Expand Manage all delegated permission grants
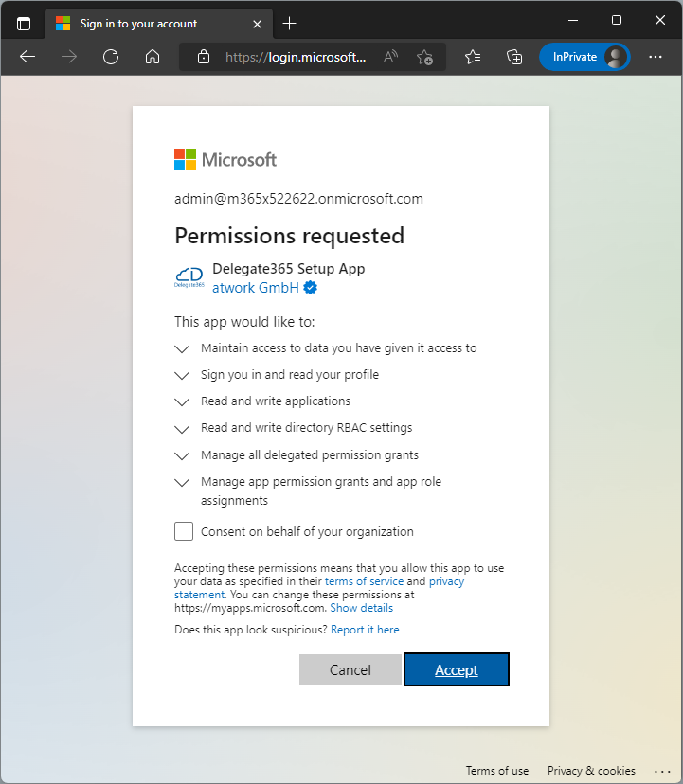 pyautogui.click(x=183, y=455)
